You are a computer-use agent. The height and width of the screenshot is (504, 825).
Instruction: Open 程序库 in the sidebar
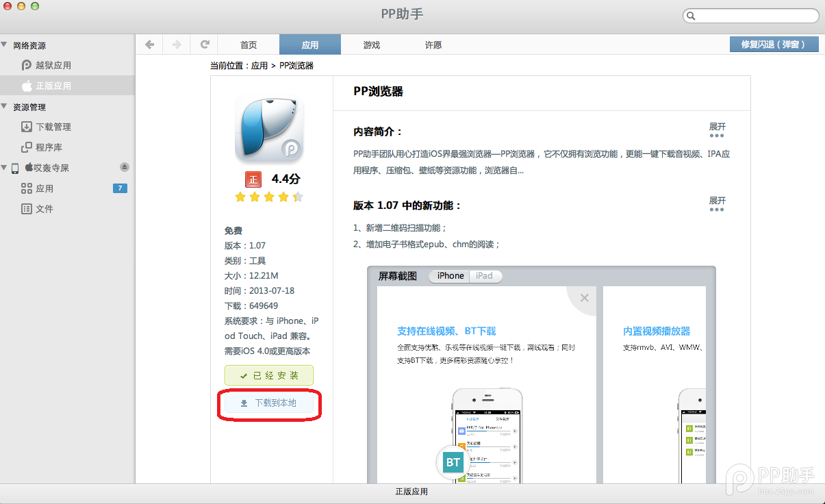[x=49, y=147]
